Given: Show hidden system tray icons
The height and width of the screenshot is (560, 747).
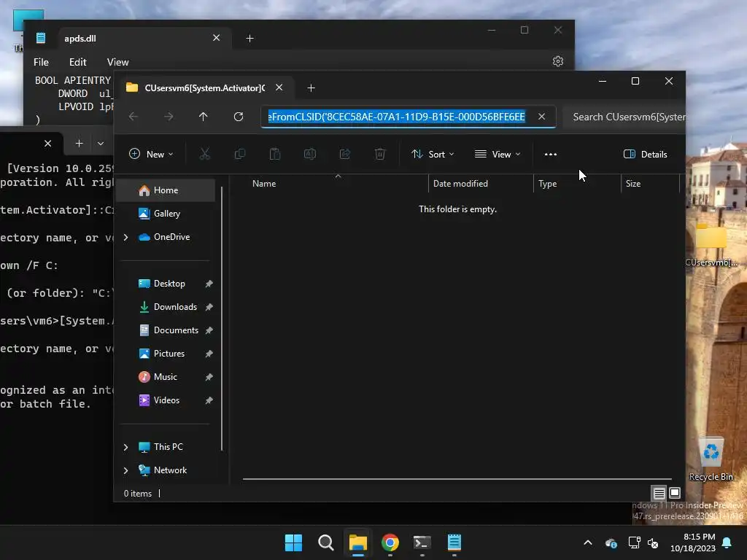Looking at the screenshot, I should click(x=588, y=542).
